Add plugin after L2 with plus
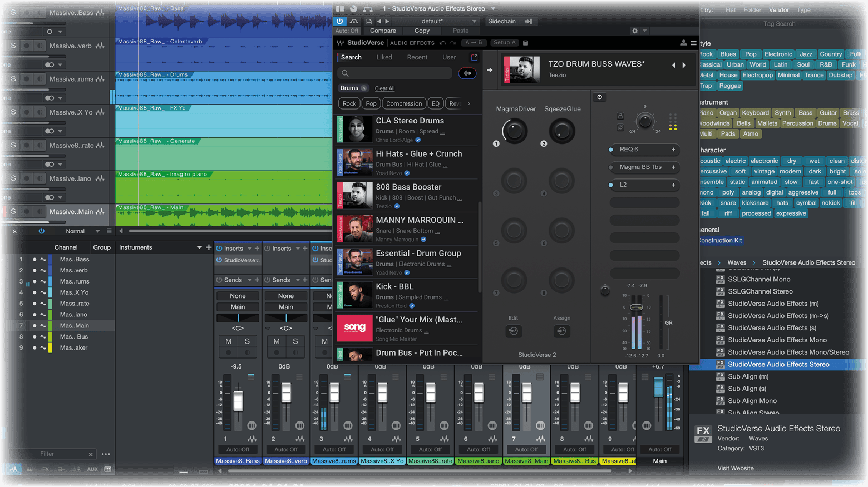Image resolution: width=868 pixels, height=487 pixels. click(x=673, y=185)
